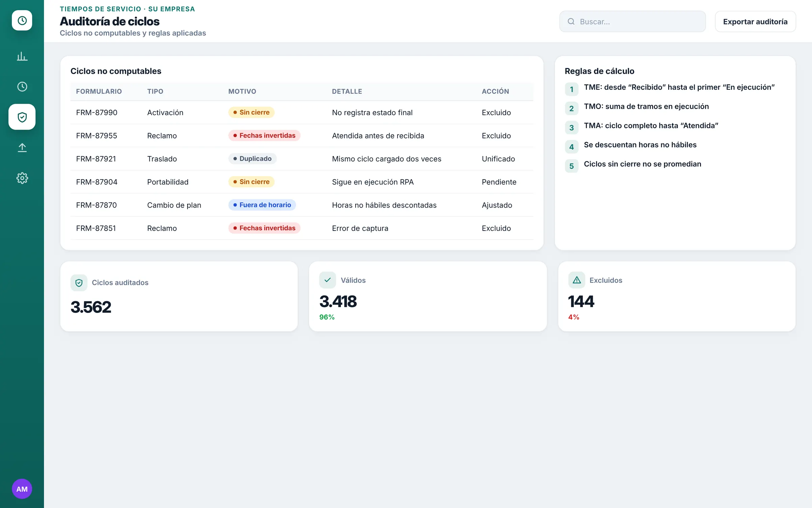Click the Exportar auditoría button
812x508 pixels.
[755, 22]
